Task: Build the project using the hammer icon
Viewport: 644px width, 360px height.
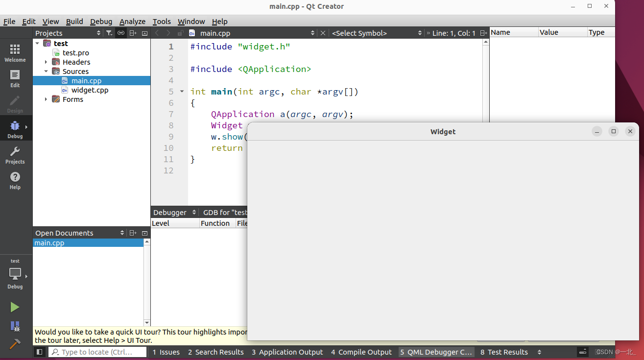Action: [x=15, y=344]
